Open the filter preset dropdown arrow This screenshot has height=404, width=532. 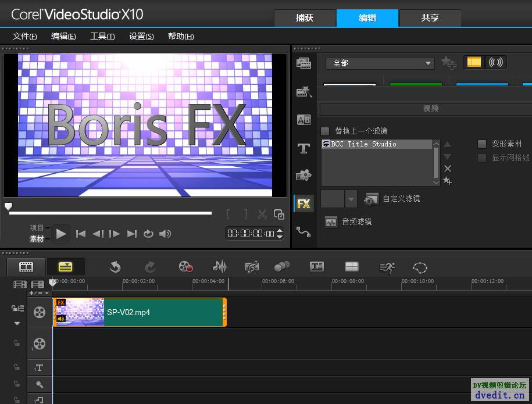click(351, 199)
